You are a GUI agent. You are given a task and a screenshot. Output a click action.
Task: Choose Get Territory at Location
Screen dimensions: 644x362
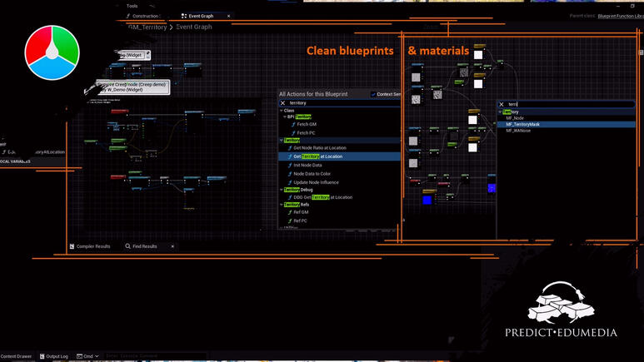pyautogui.click(x=339, y=156)
